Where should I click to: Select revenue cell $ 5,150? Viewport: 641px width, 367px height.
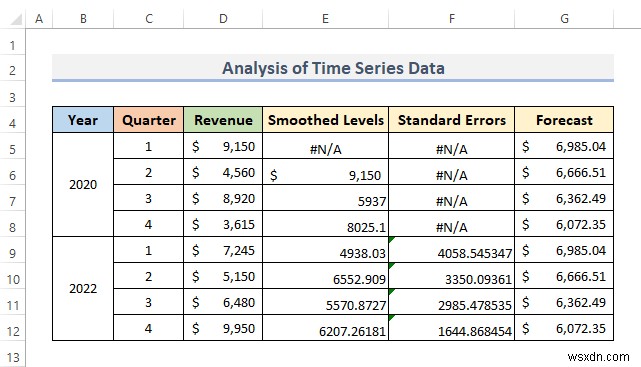[x=223, y=276]
